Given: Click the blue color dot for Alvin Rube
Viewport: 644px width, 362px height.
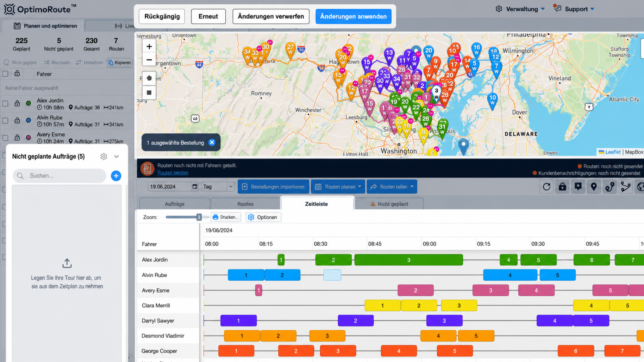Looking at the screenshot, I should pos(28,120).
